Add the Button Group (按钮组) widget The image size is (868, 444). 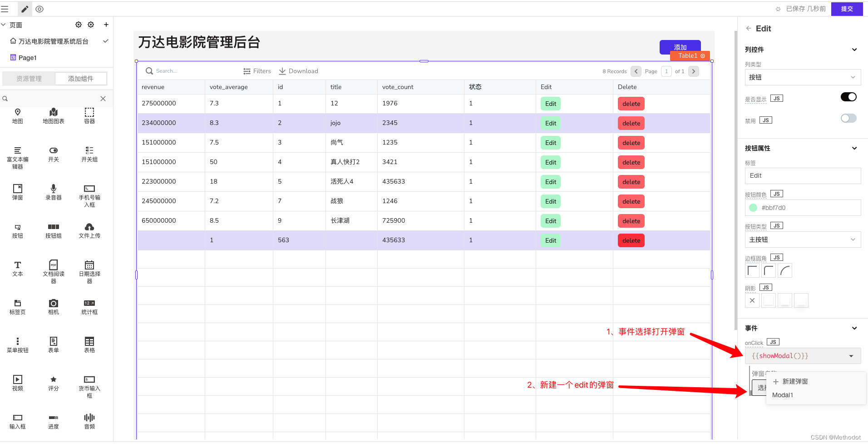pos(54,231)
